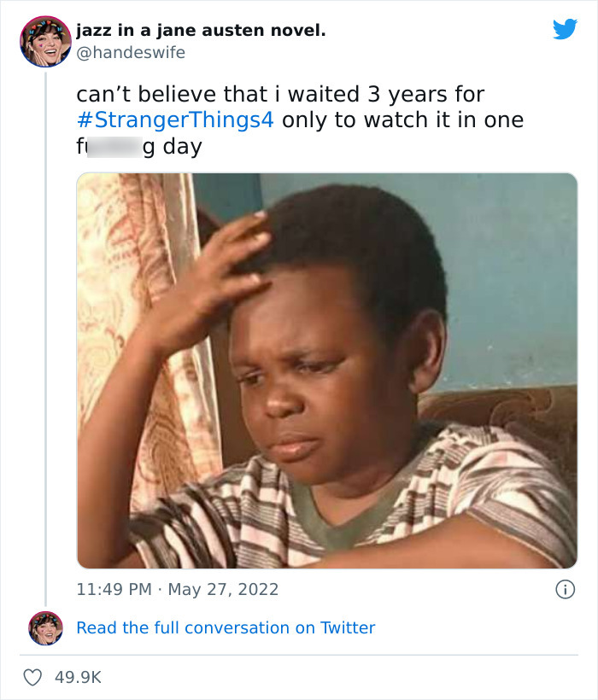
Task: Open the #StrangerThings4 hashtag
Action: (x=175, y=120)
